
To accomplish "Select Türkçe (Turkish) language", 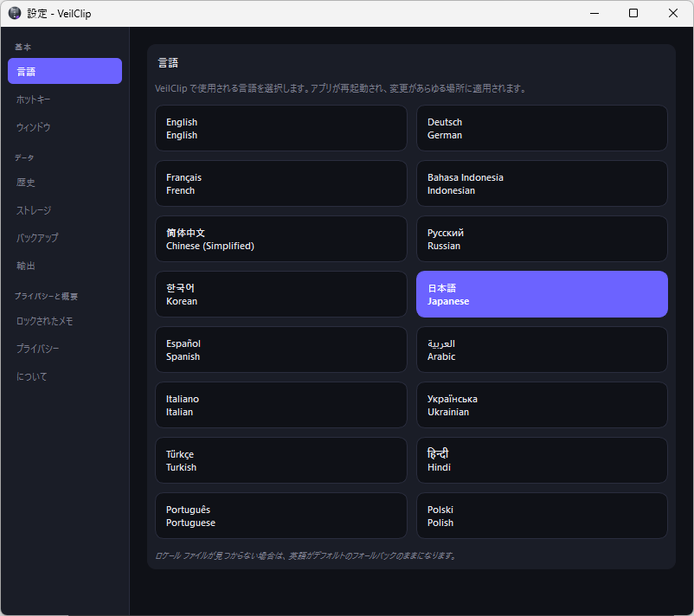I will tap(280, 460).
